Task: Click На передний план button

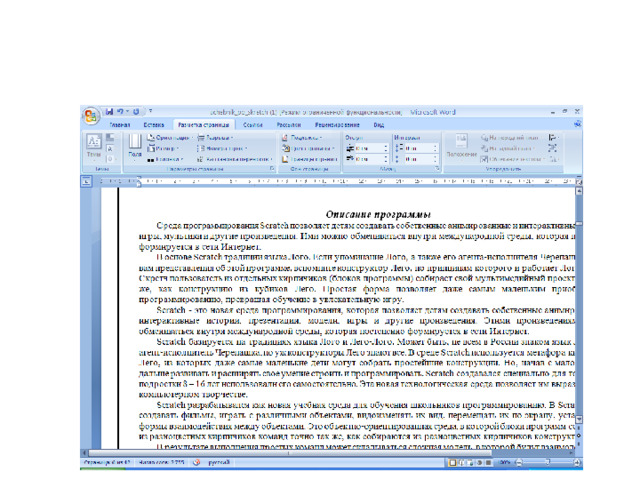Action: click(510, 138)
